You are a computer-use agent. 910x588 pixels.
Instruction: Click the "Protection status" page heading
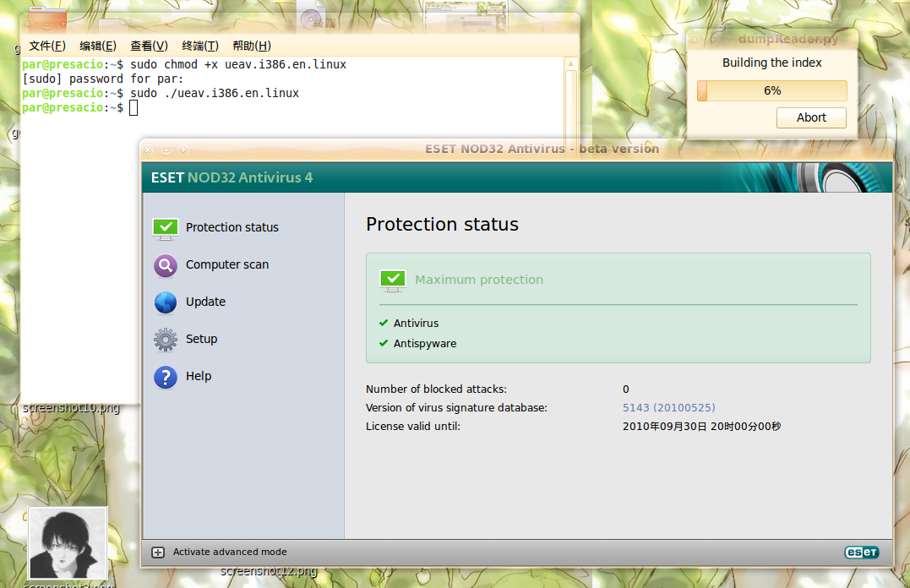(x=442, y=224)
